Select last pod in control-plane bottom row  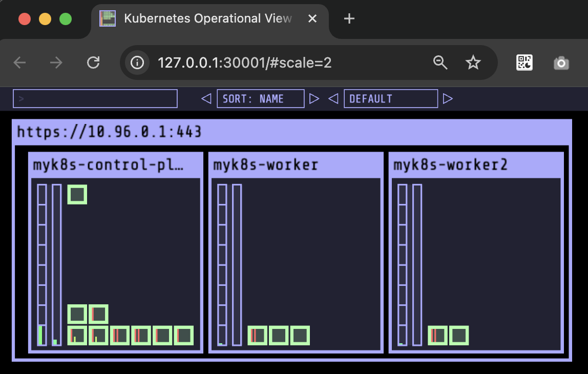(184, 336)
